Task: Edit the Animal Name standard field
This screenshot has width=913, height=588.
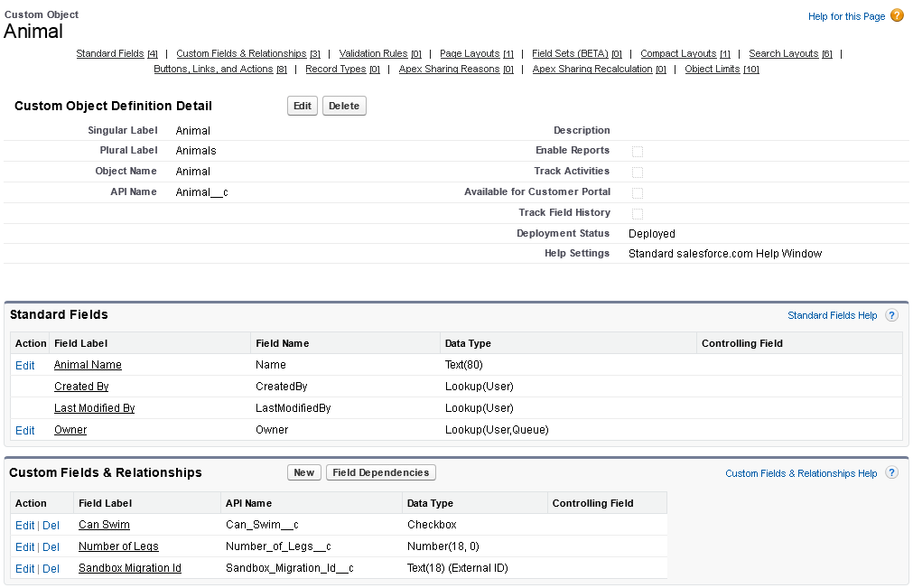Action: (x=24, y=365)
